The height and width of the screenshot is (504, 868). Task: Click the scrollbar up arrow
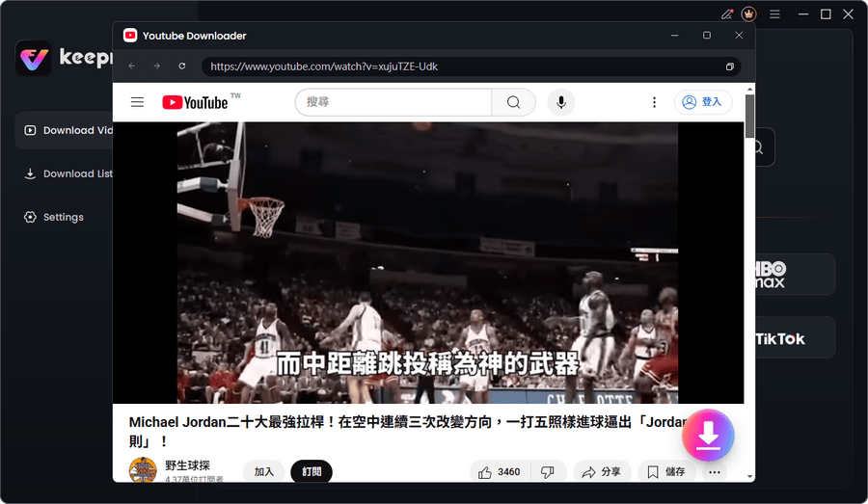(x=749, y=89)
